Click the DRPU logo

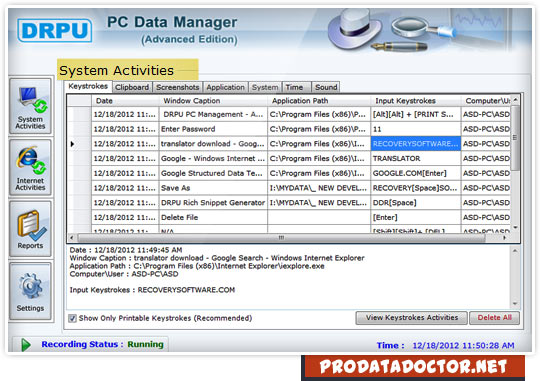[55, 31]
